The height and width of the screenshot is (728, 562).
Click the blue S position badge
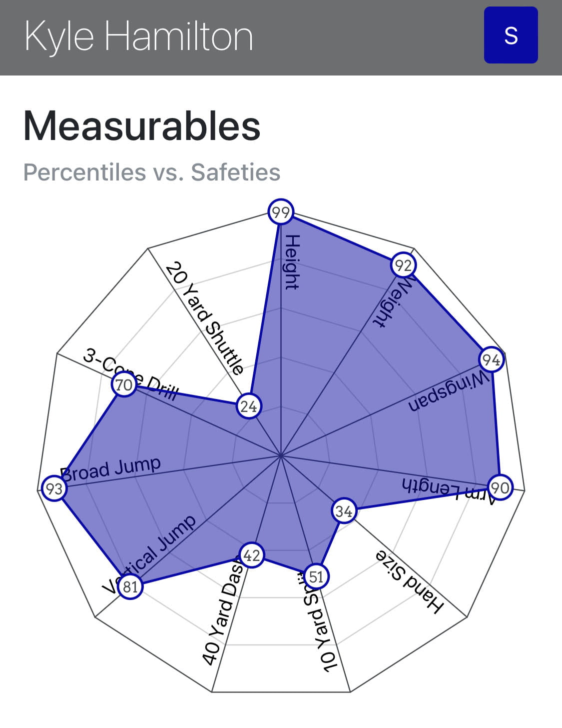511,35
